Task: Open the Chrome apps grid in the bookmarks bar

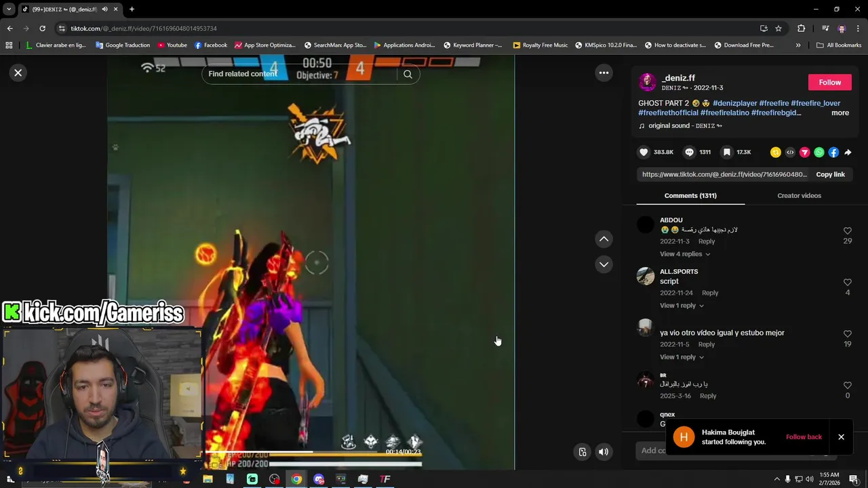Action: click(9, 45)
